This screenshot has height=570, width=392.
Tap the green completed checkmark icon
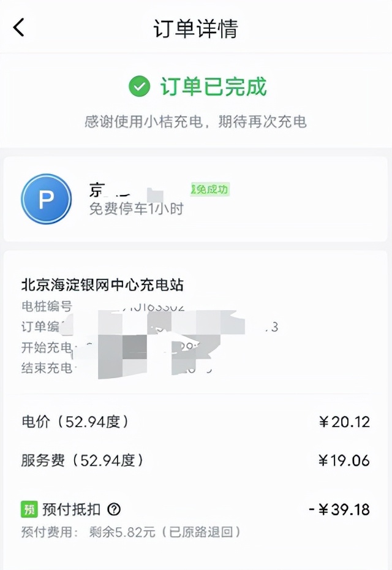click(x=140, y=87)
